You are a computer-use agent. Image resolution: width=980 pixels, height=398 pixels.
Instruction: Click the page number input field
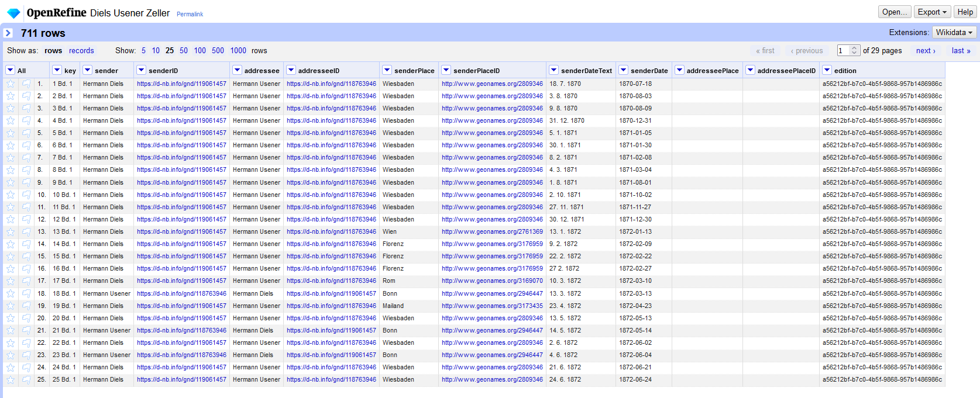843,51
